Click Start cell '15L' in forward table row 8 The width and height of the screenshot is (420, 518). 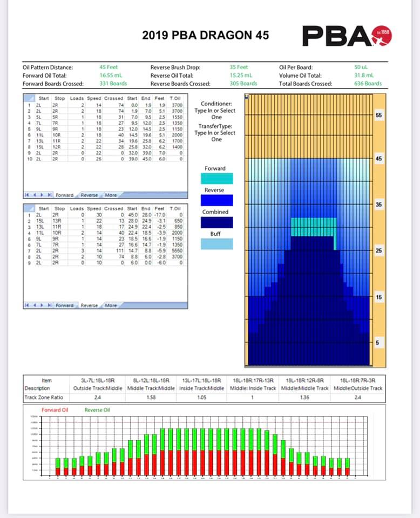[x=39, y=147]
